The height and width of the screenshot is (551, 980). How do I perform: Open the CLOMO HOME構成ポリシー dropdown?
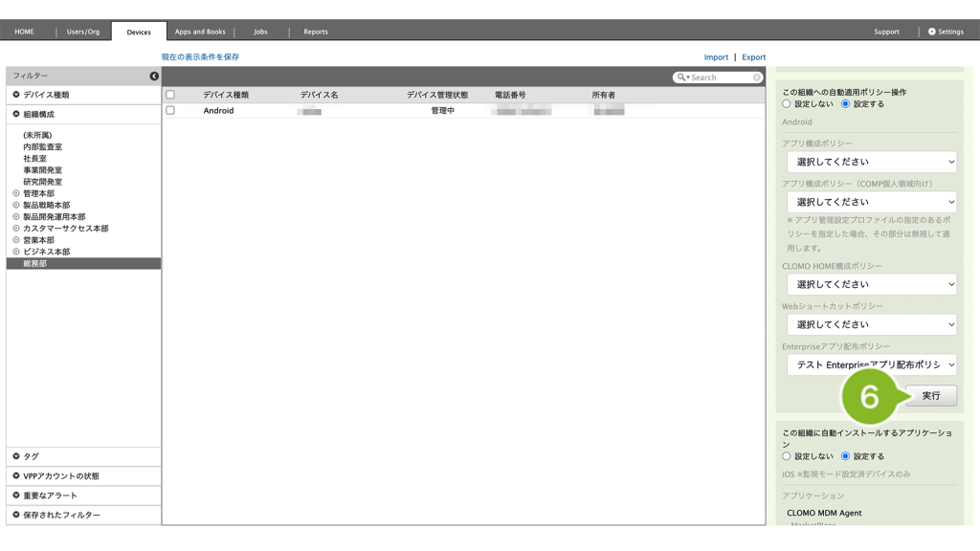tap(871, 284)
